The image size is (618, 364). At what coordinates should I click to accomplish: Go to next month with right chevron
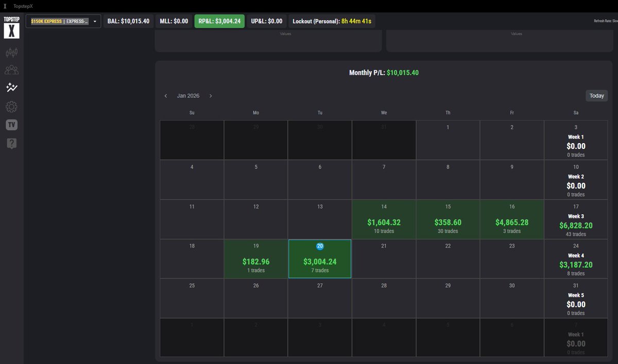[211, 96]
